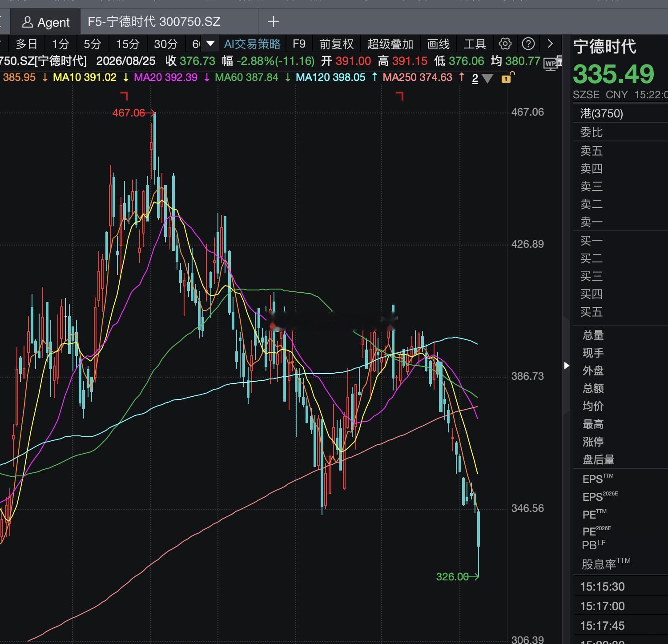Click the 涨停 limit-up label
668x644 pixels.
click(x=593, y=442)
